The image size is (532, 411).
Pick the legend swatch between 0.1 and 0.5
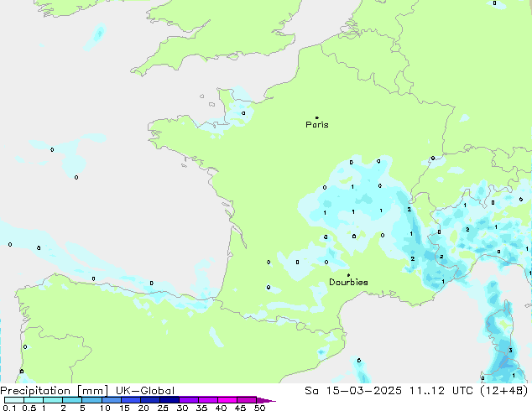pos(14,400)
